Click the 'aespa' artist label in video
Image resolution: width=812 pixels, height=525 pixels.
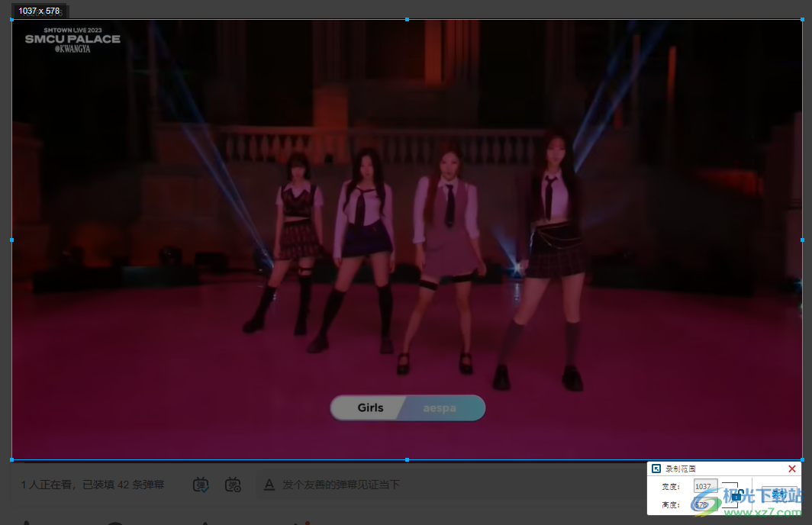point(439,408)
